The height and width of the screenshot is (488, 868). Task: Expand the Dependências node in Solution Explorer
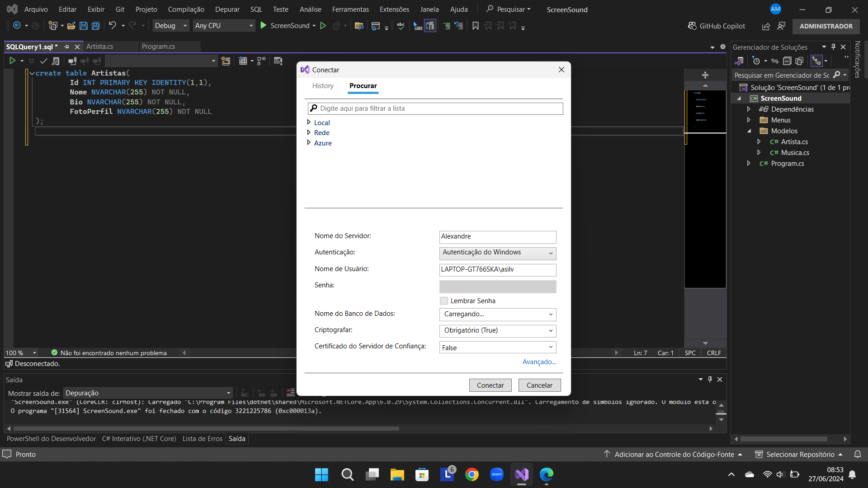(x=749, y=109)
